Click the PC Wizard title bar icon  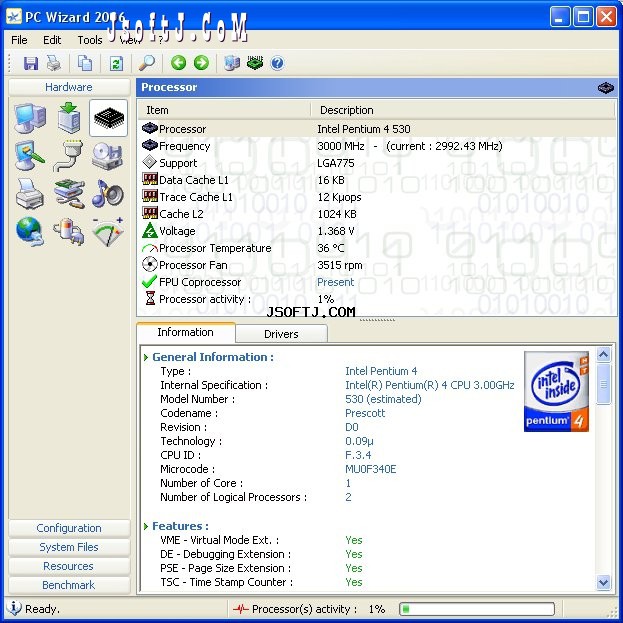click(x=14, y=17)
